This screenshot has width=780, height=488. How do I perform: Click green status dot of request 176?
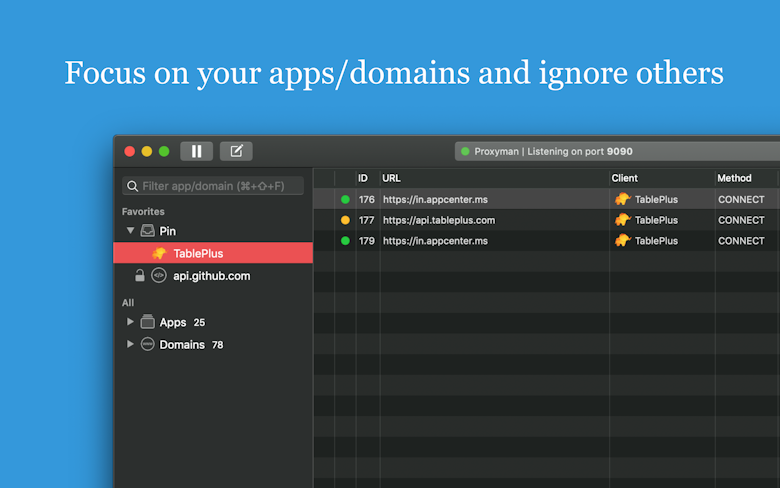click(x=345, y=199)
